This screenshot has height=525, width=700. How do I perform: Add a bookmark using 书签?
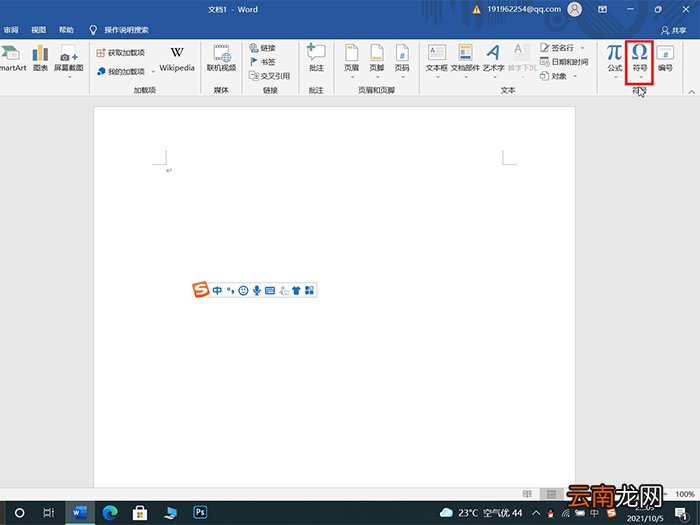coord(262,62)
